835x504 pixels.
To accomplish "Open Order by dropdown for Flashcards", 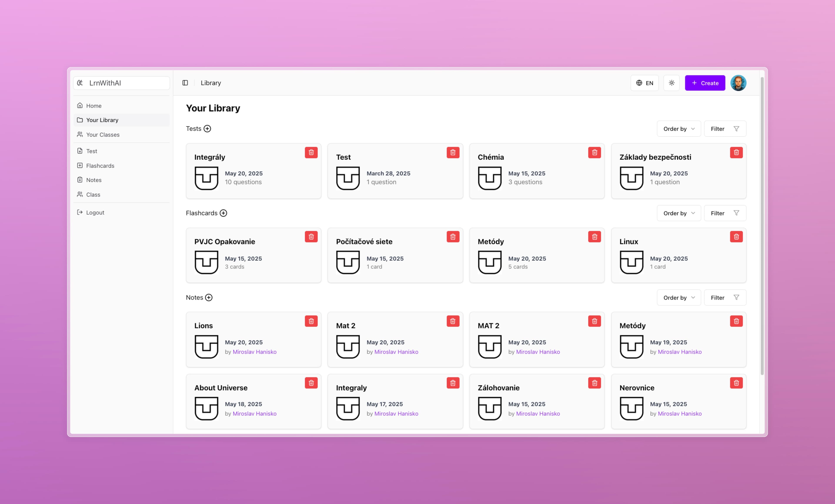I will [679, 213].
